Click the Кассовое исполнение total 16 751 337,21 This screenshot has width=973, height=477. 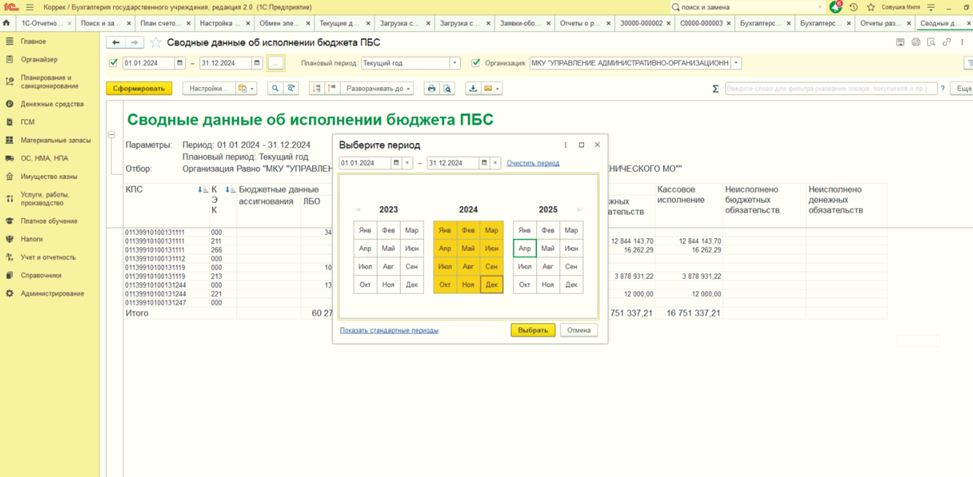coord(694,313)
